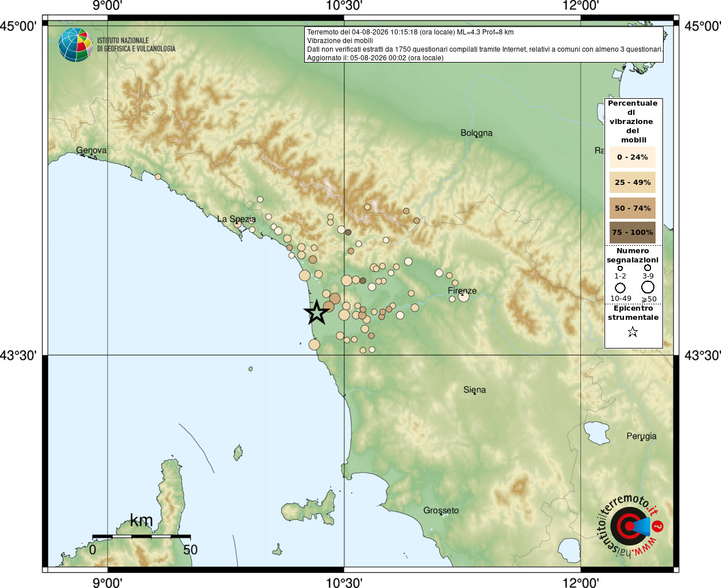
Task: Click the 'Dati non verificati' description line
Action: point(484,49)
